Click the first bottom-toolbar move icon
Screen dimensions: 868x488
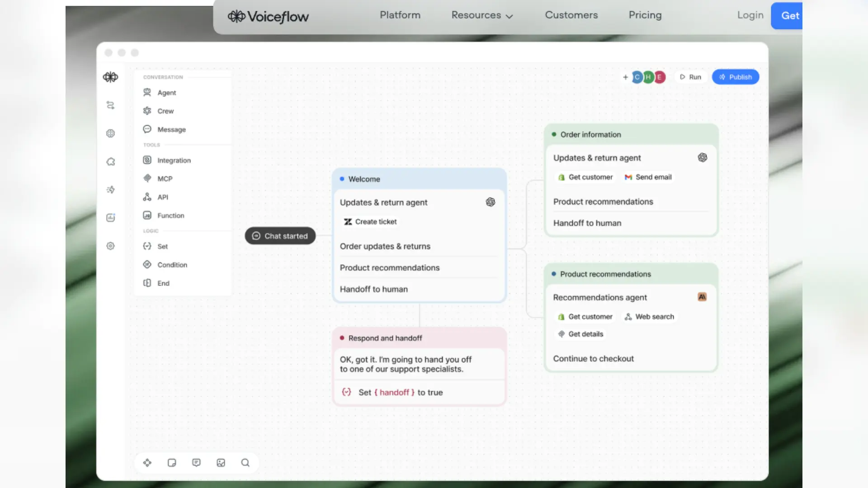[x=147, y=463]
